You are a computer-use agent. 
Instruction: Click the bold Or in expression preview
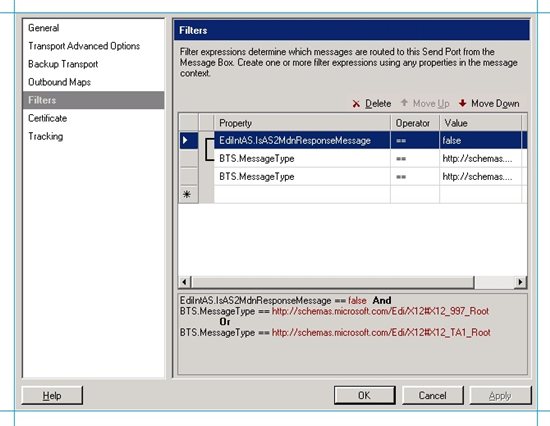[225, 322]
